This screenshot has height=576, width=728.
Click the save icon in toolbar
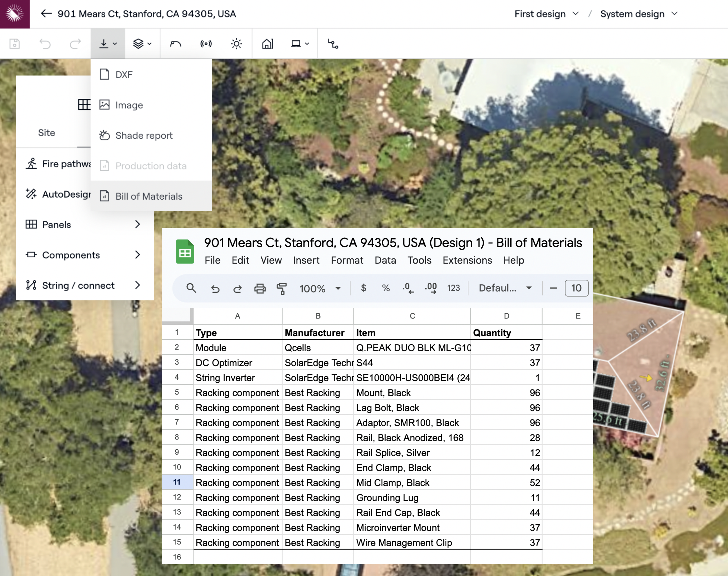coord(15,44)
